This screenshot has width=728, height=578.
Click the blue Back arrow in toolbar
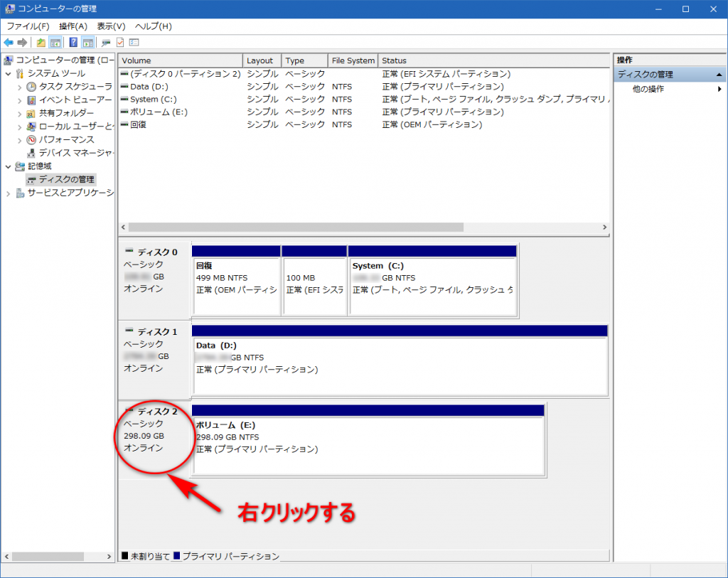[9, 43]
